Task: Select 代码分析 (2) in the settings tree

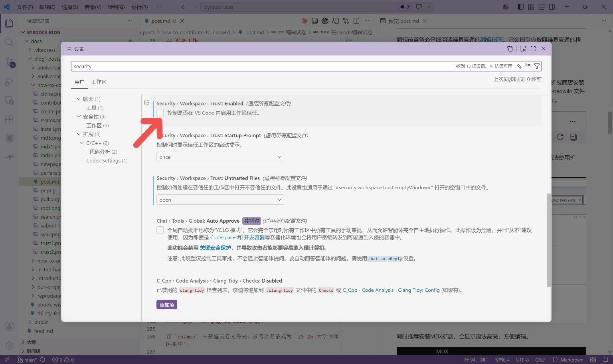Action: coord(103,152)
